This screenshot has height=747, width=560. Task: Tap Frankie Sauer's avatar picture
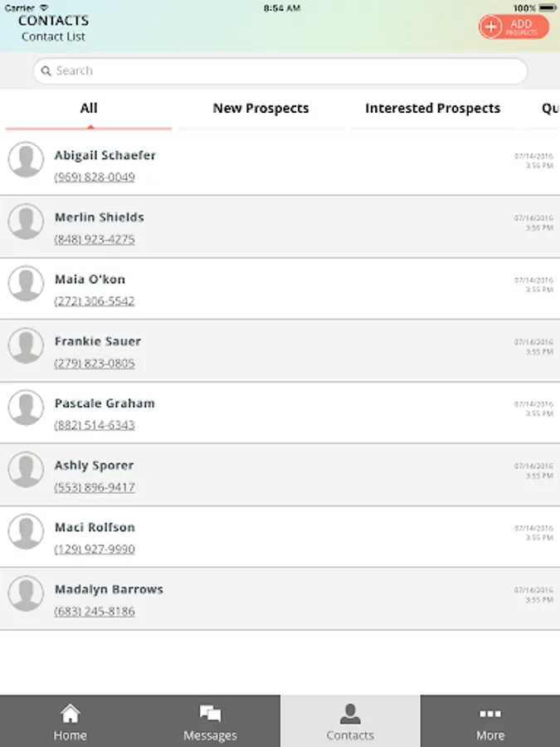(x=26, y=345)
